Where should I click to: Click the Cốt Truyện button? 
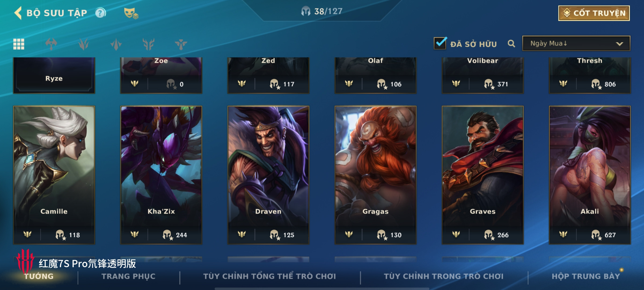594,13
